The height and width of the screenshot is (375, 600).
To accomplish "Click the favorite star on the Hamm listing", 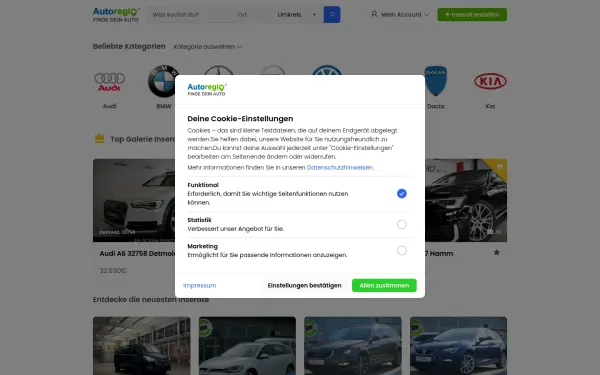I will 496,253.
